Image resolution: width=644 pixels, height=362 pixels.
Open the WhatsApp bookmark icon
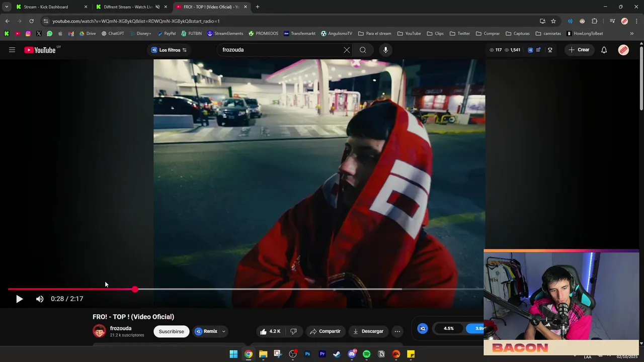(49, 34)
